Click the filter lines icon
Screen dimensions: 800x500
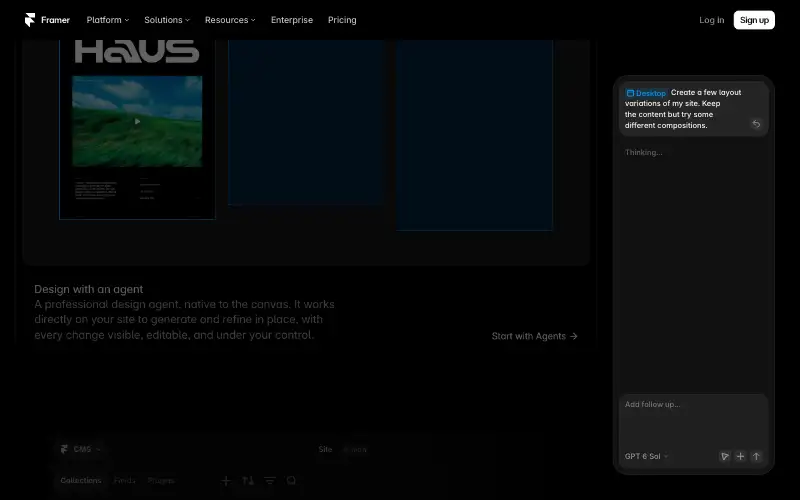coord(270,481)
